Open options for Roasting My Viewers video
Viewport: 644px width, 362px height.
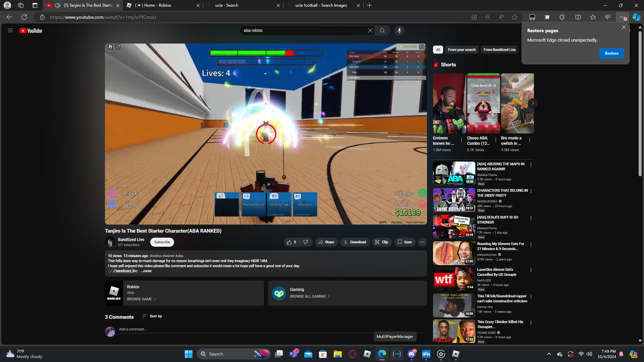(x=531, y=244)
